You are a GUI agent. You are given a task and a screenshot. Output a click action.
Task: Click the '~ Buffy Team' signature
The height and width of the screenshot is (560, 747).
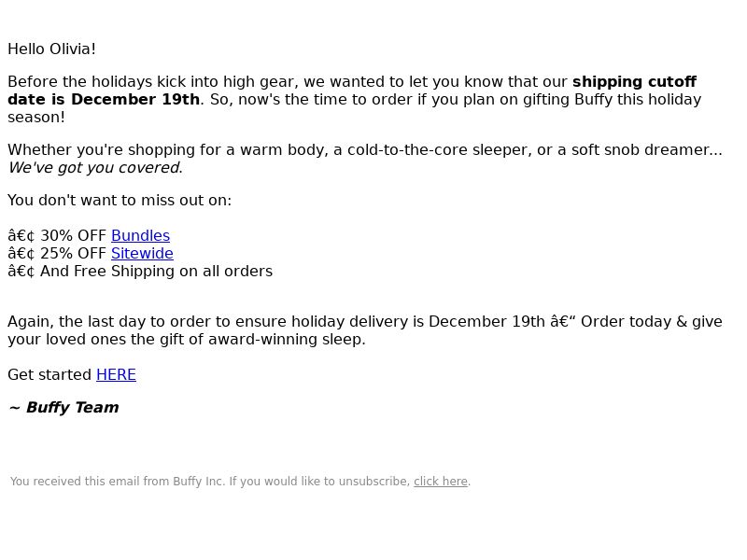pos(63,408)
